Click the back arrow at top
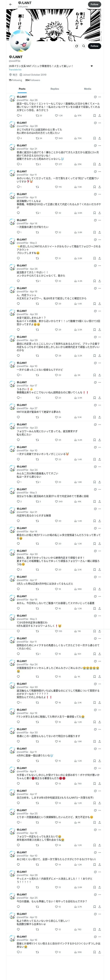The height and width of the screenshot is (980, 110). (x=11, y=5)
